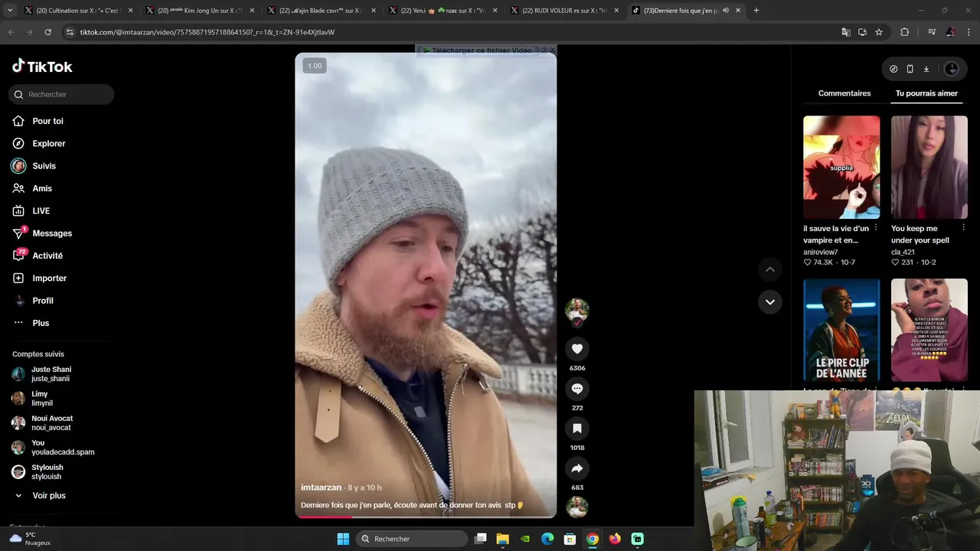Open Limy followed account

coord(42,399)
